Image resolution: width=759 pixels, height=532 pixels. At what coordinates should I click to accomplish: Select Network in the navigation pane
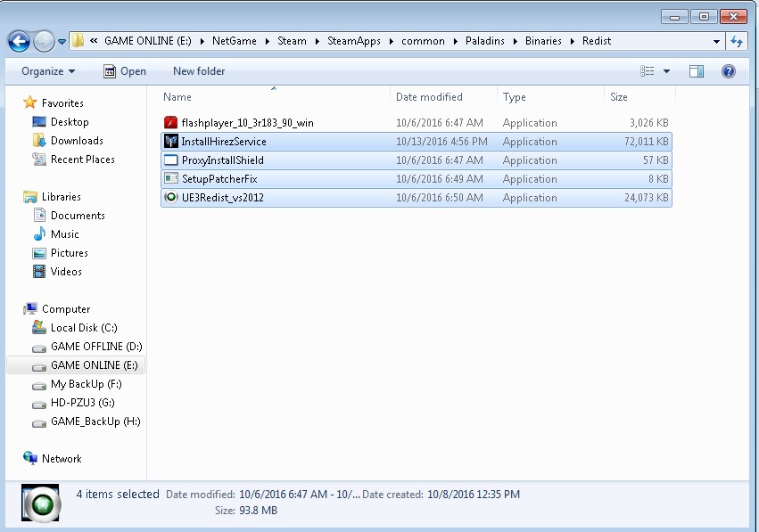(x=61, y=458)
